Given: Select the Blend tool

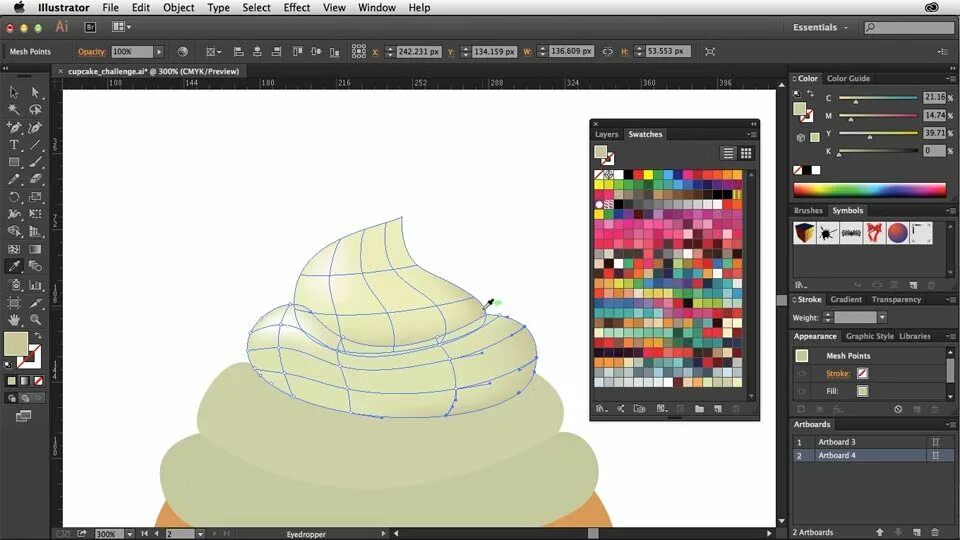Looking at the screenshot, I should [35, 266].
